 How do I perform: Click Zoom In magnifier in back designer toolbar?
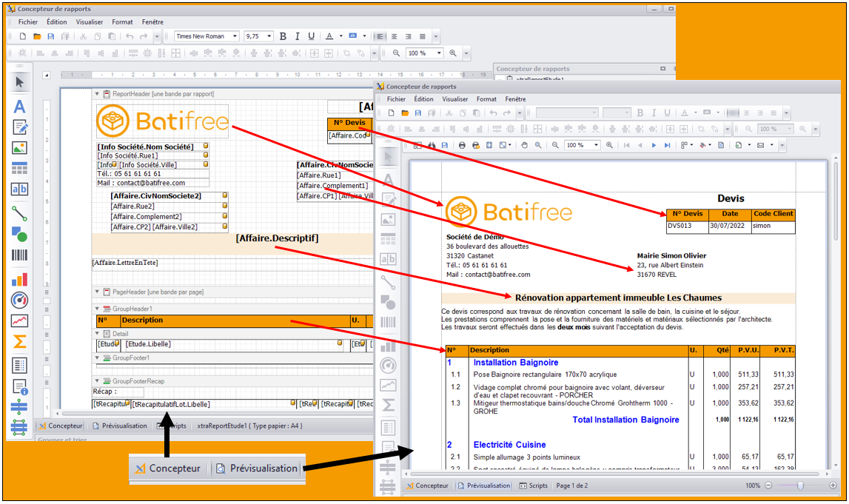tap(453, 53)
